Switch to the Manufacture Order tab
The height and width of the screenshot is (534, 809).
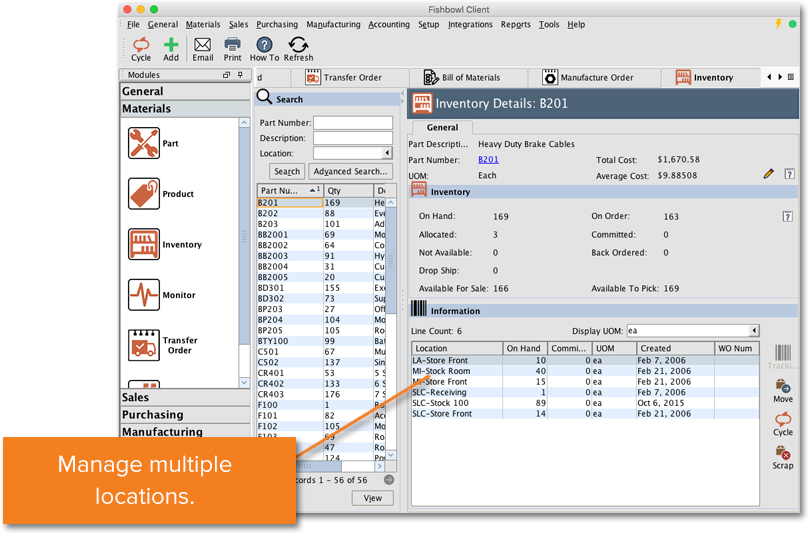[x=594, y=77]
